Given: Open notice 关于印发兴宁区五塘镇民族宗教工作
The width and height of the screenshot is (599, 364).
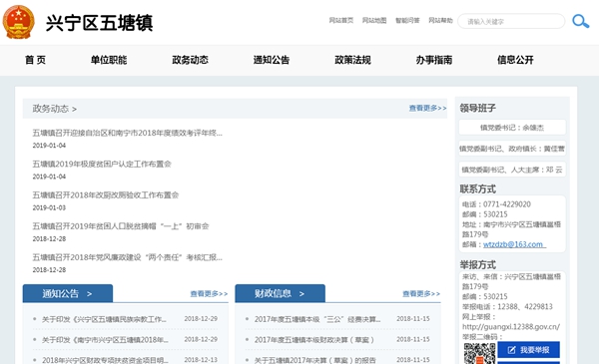Looking at the screenshot, I should [104, 319].
